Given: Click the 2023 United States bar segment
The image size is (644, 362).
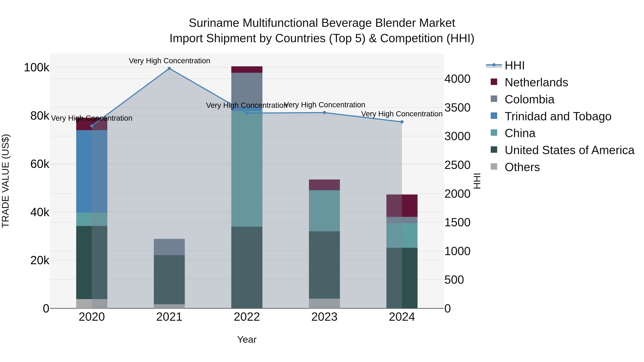Looking at the screenshot, I should (x=325, y=265).
